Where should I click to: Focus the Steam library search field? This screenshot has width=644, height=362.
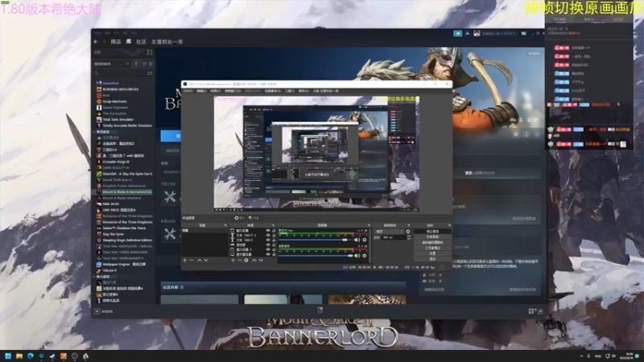tap(119, 73)
